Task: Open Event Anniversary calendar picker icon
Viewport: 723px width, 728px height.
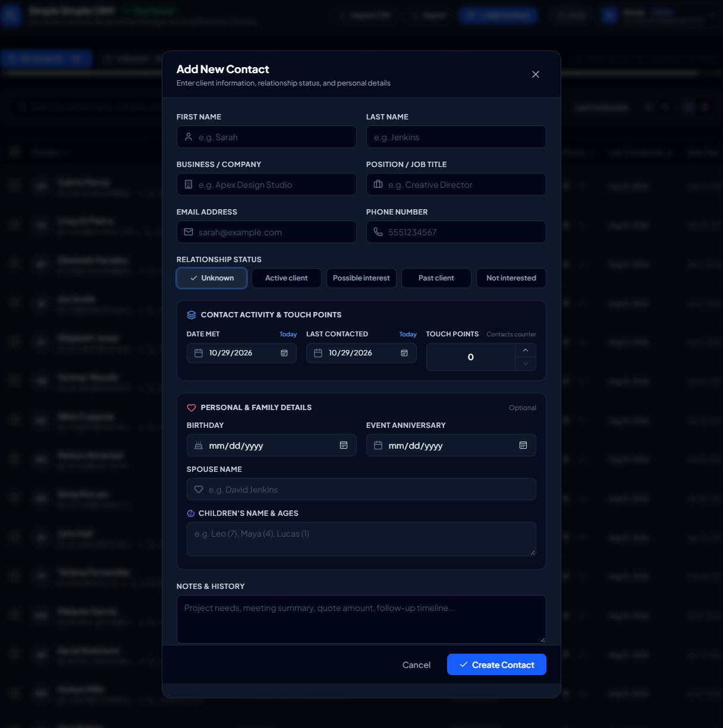Action: tap(523, 445)
